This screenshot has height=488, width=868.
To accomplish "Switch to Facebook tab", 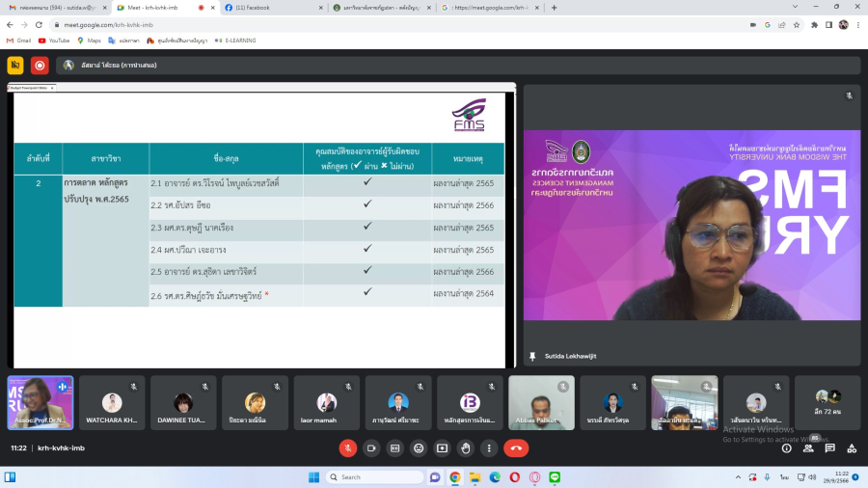I will pos(274,8).
